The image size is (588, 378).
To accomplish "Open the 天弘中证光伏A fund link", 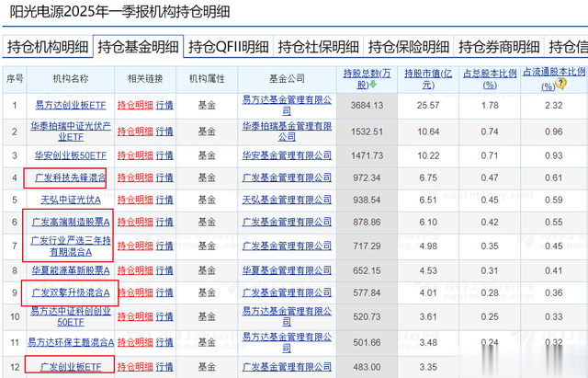I will (x=71, y=200).
